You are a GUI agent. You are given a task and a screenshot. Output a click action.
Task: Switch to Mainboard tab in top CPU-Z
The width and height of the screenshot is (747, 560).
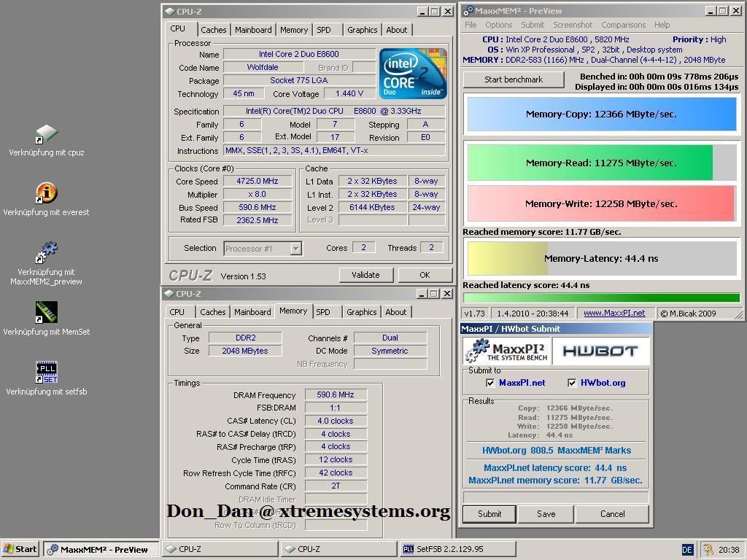click(x=253, y=29)
